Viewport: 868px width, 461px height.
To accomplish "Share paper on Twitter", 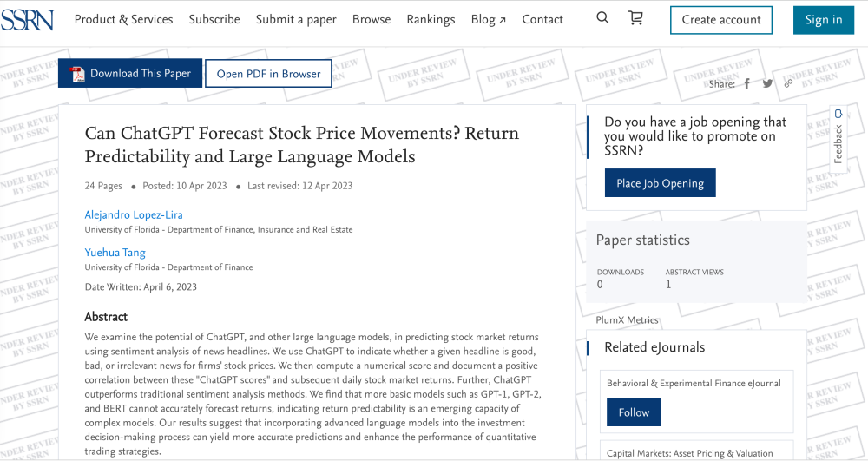I will pyautogui.click(x=767, y=83).
